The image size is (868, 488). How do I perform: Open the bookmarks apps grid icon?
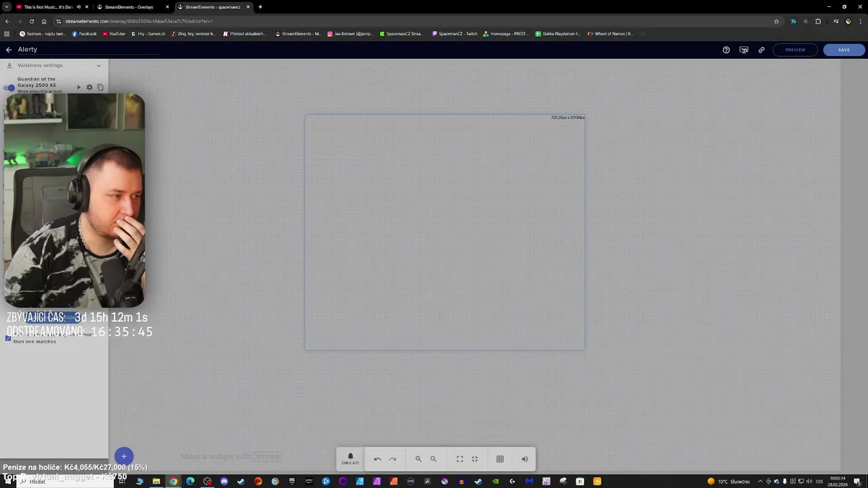pos(7,33)
